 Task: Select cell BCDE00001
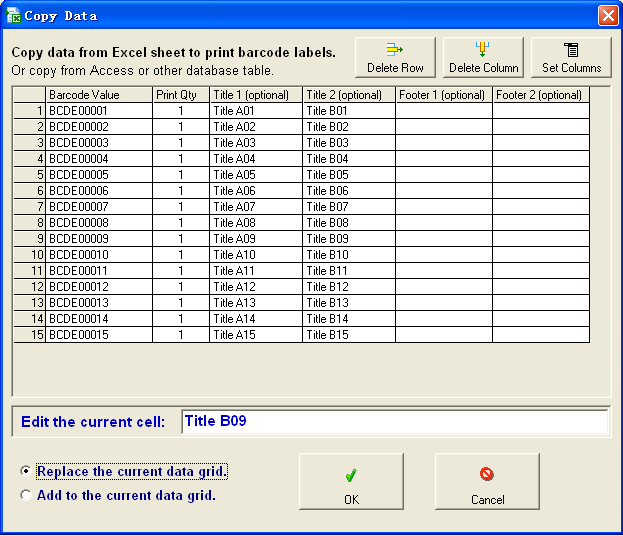pyautogui.click(x=99, y=111)
